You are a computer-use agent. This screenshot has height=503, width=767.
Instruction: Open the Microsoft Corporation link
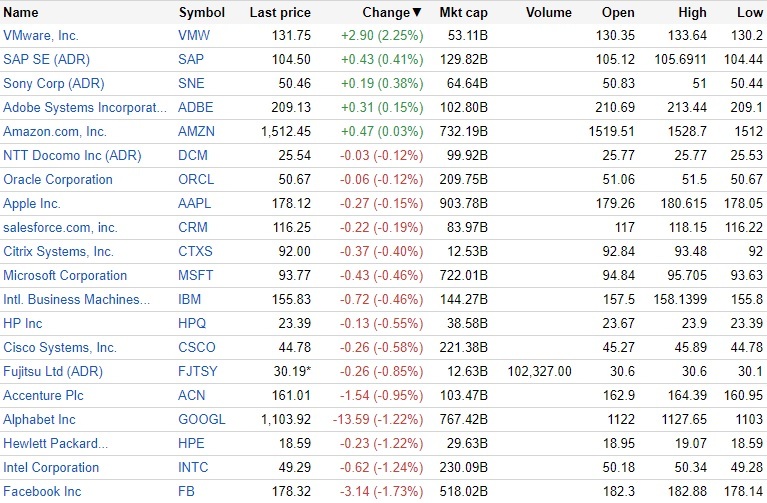tap(65, 276)
